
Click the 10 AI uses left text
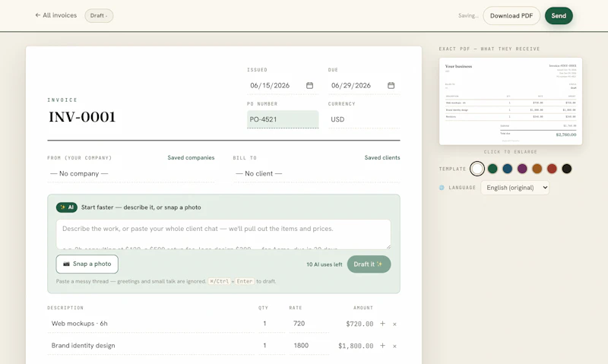click(x=325, y=264)
